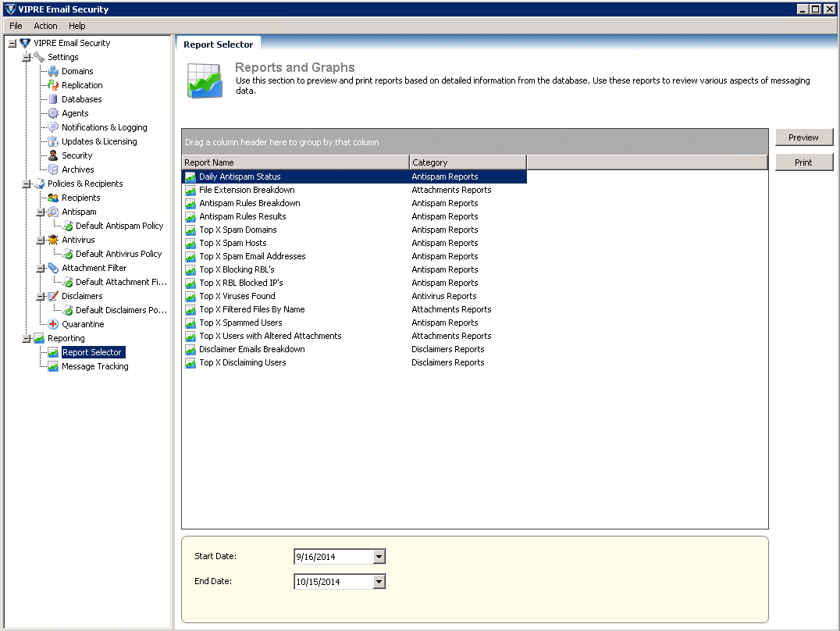
Task: Select the Daily Antispam Status report row
Action: [354, 177]
